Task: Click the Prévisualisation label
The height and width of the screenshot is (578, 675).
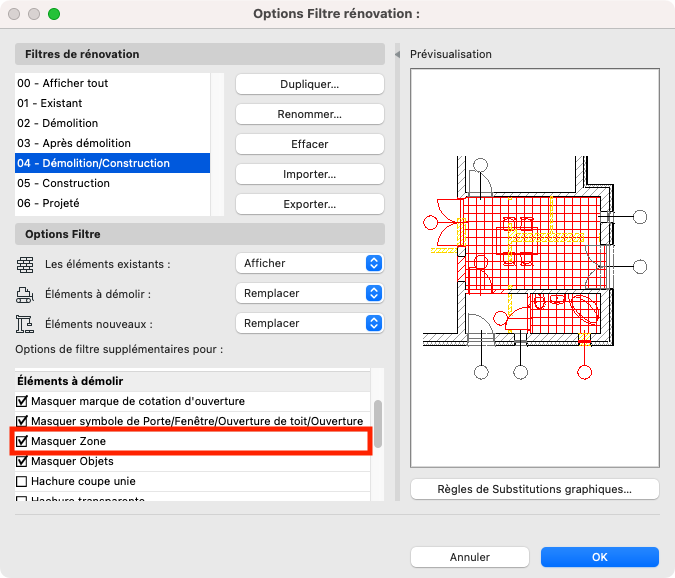Action: point(451,54)
